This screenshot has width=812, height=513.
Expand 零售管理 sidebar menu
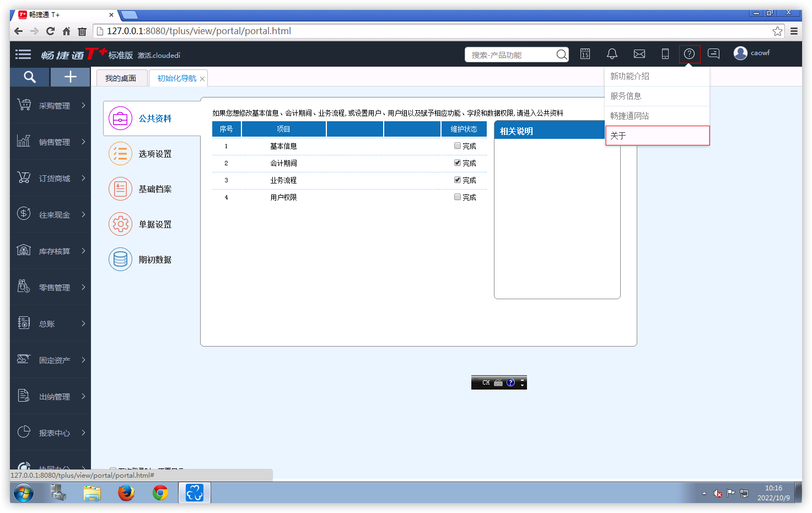[x=50, y=287]
